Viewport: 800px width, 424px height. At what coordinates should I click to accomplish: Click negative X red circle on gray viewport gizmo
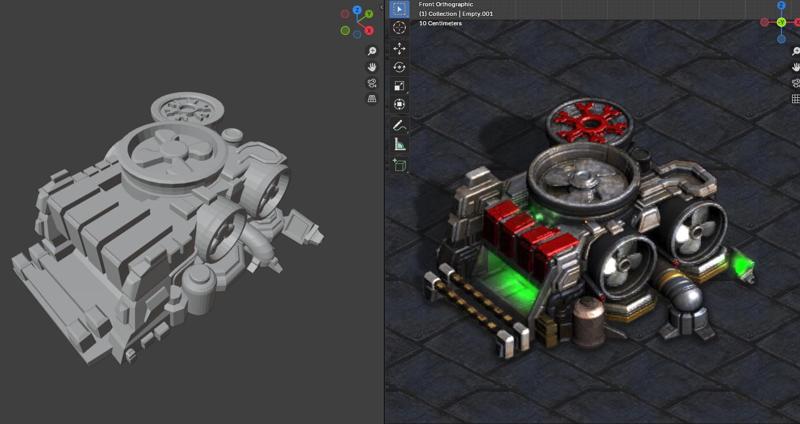pos(345,14)
